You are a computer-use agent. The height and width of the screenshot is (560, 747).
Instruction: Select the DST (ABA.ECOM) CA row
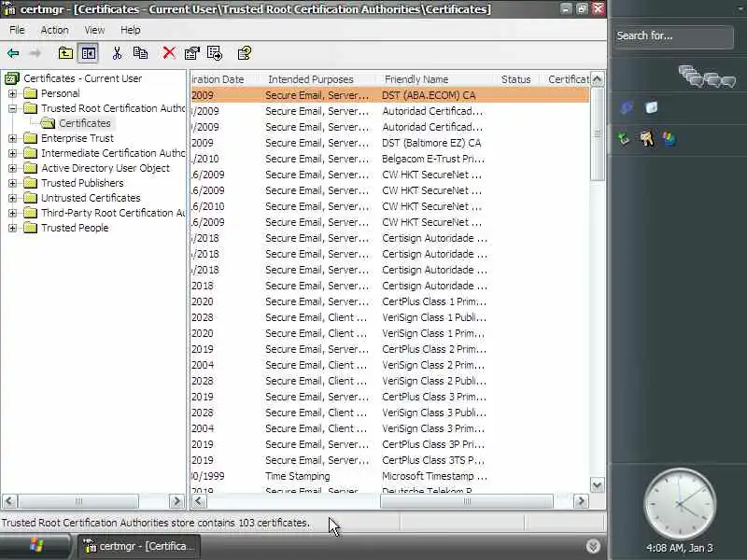click(389, 95)
